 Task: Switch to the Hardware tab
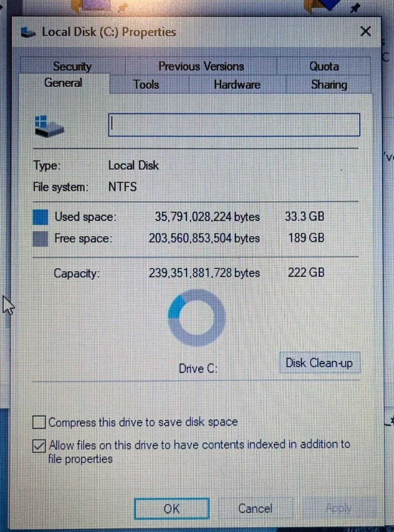click(x=237, y=84)
